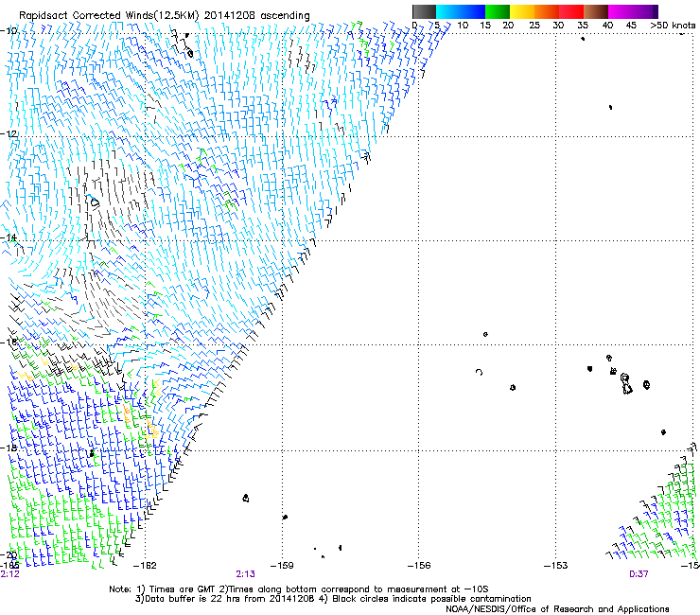Click the '-156' longitude axis label
The width and height of the screenshot is (700, 615).
coord(419,566)
